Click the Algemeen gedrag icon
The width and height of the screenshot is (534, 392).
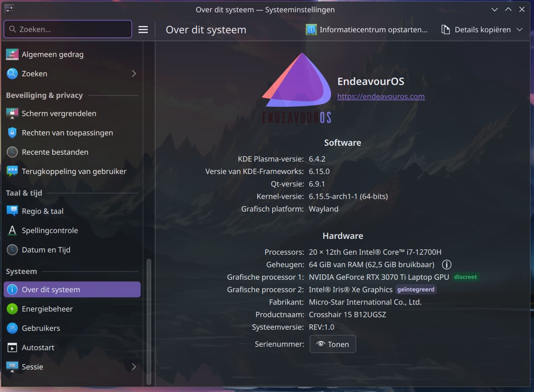[12, 55]
